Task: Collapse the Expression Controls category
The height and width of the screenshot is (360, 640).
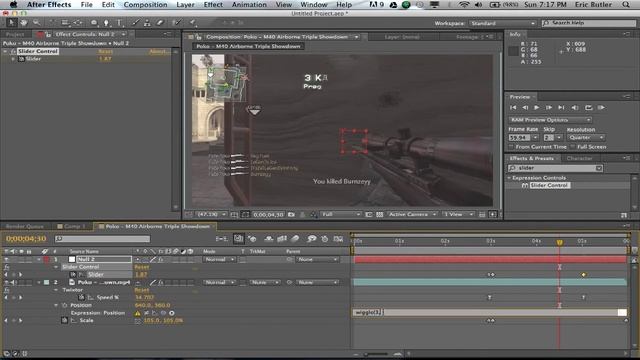Action: click(x=509, y=178)
